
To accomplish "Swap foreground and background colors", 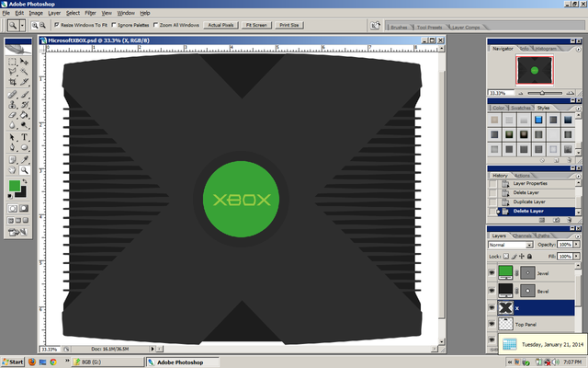I will pos(25,181).
